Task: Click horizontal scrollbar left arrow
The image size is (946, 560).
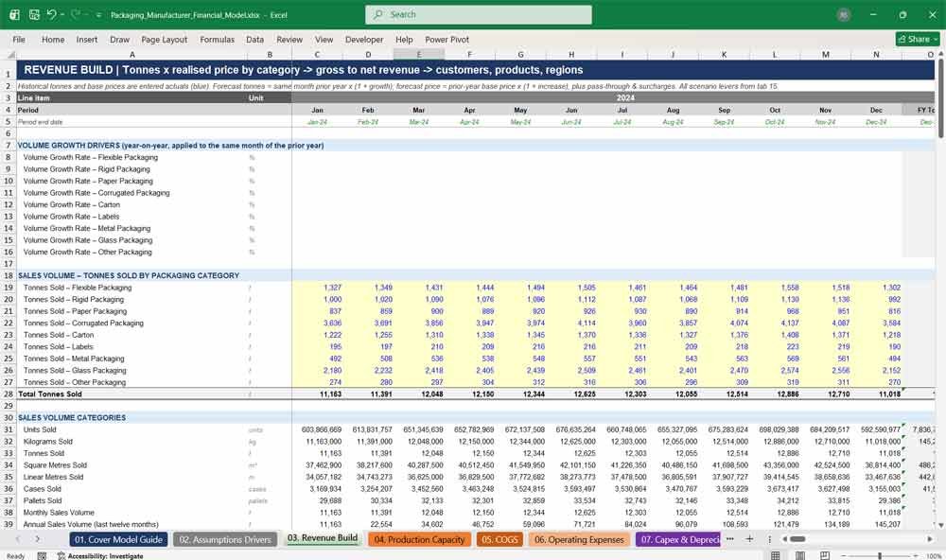Action: [x=784, y=539]
